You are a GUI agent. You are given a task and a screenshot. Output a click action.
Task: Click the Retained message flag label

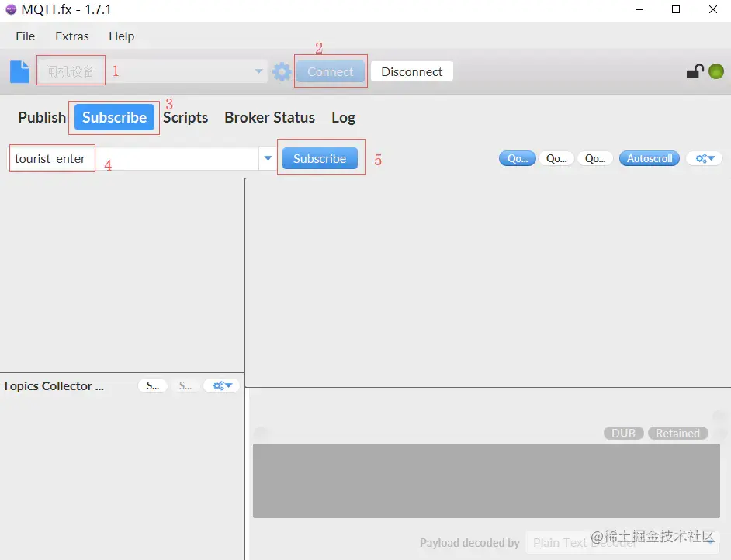tap(677, 434)
